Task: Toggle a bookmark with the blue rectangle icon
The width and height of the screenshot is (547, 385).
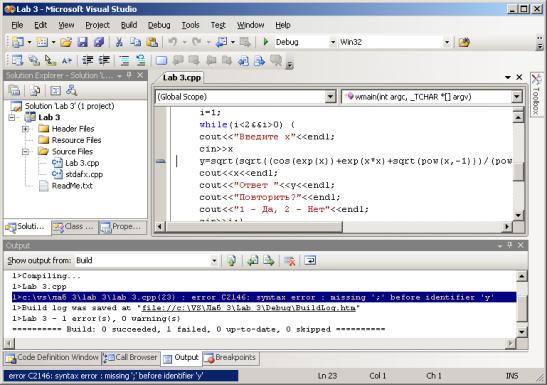Action: click(x=161, y=60)
